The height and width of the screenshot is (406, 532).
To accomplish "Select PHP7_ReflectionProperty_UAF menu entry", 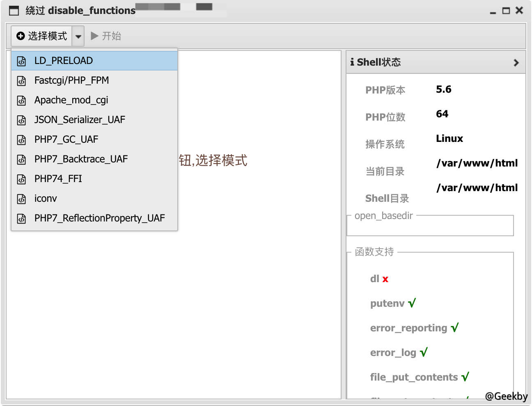I will tap(99, 218).
